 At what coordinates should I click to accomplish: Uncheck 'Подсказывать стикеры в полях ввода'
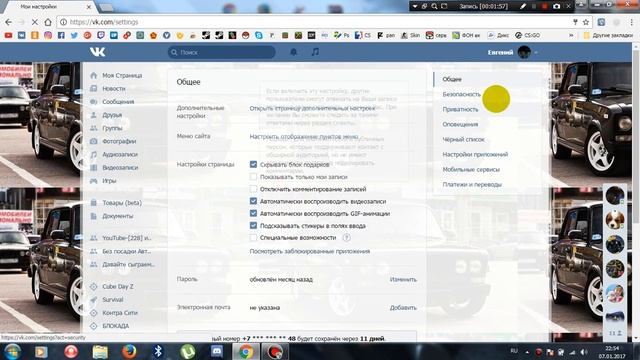pyautogui.click(x=253, y=225)
